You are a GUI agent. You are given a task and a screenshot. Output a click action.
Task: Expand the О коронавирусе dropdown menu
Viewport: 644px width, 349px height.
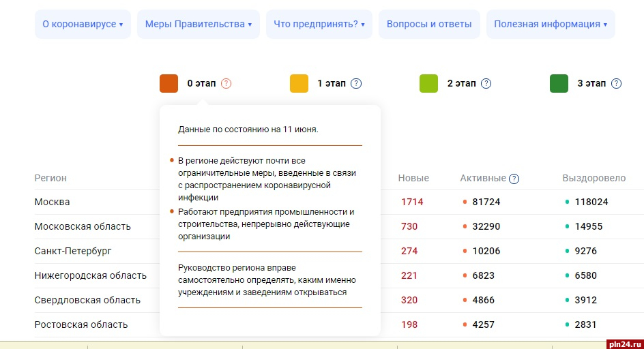[x=83, y=24]
